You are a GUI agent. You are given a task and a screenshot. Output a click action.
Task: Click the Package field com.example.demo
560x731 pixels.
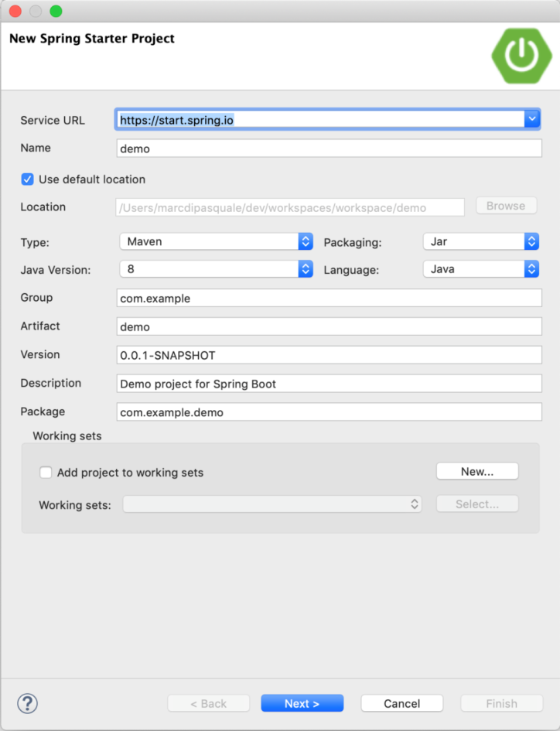coord(329,412)
